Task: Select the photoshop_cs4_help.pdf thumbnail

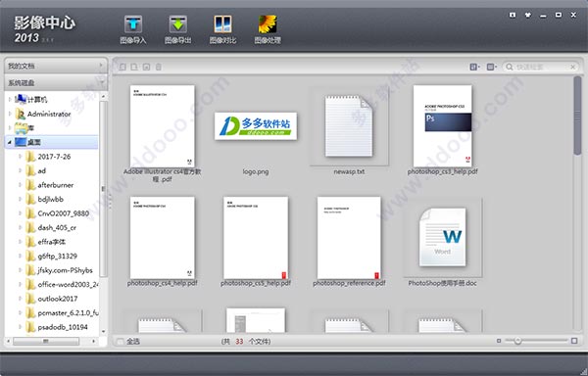Action: pyautogui.click(x=162, y=238)
